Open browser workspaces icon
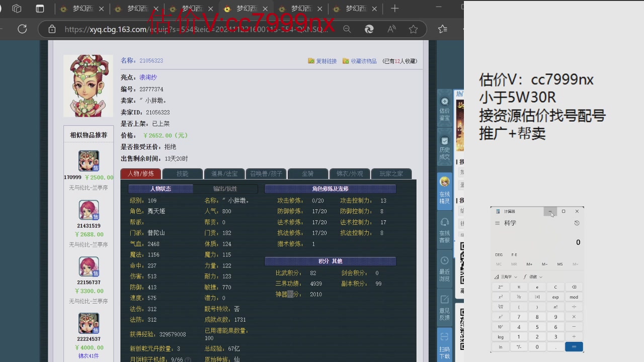Image resolution: width=644 pixels, height=362 pixels. [x=17, y=9]
